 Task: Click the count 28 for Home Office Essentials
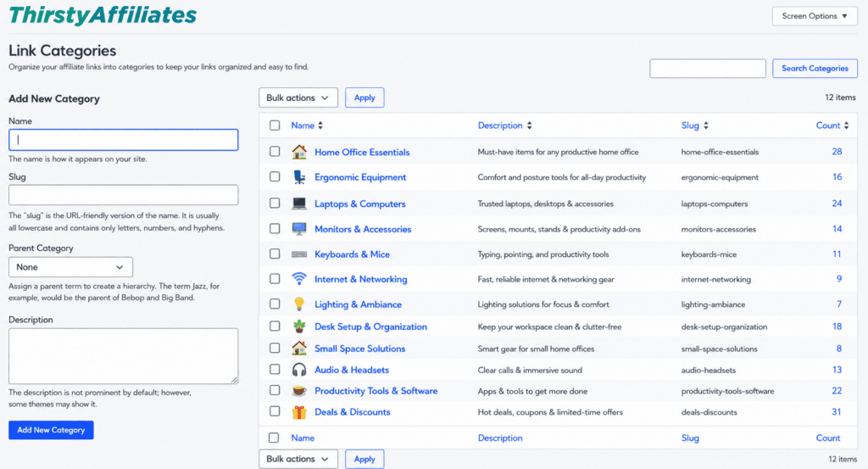click(837, 152)
